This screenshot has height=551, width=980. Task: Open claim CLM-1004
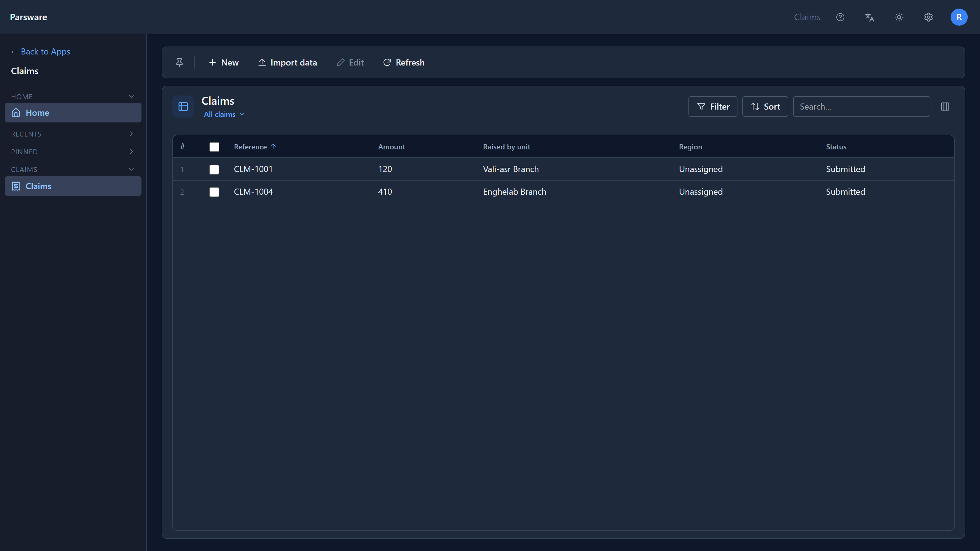coord(253,192)
